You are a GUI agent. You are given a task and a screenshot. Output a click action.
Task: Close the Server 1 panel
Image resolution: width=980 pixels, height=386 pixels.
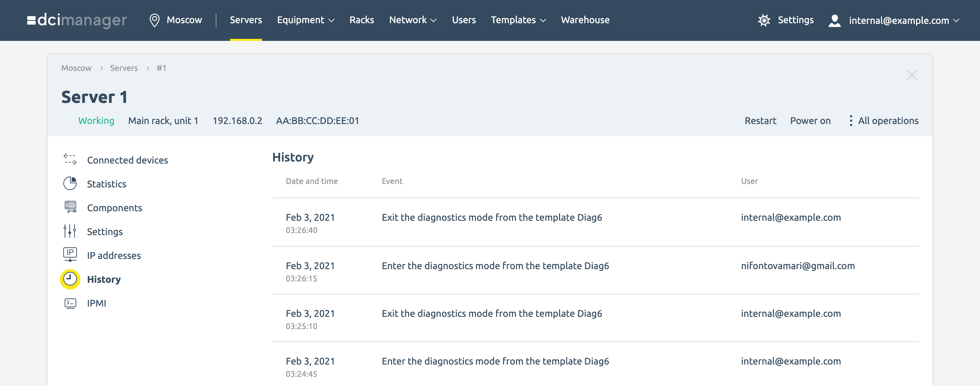tap(912, 75)
